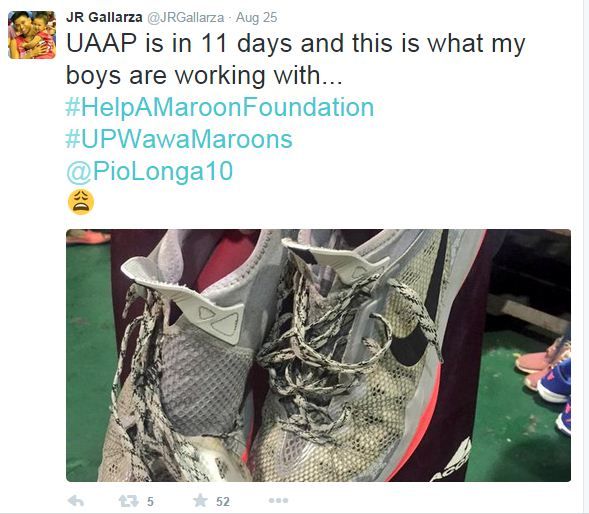The height and width of the screenshot is (514, 589).
Task: Open the Aug 25 tweet timestamp
Action: pyautogui.click(x=257, y=18)
